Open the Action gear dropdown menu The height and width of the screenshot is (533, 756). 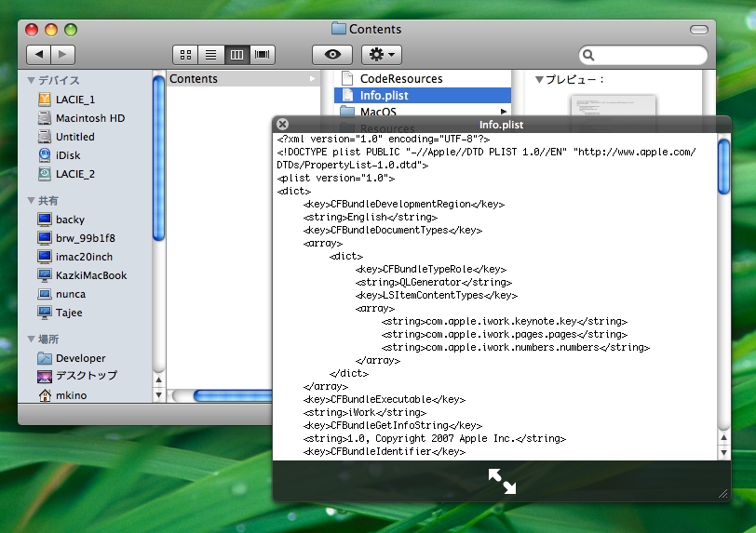382,55
